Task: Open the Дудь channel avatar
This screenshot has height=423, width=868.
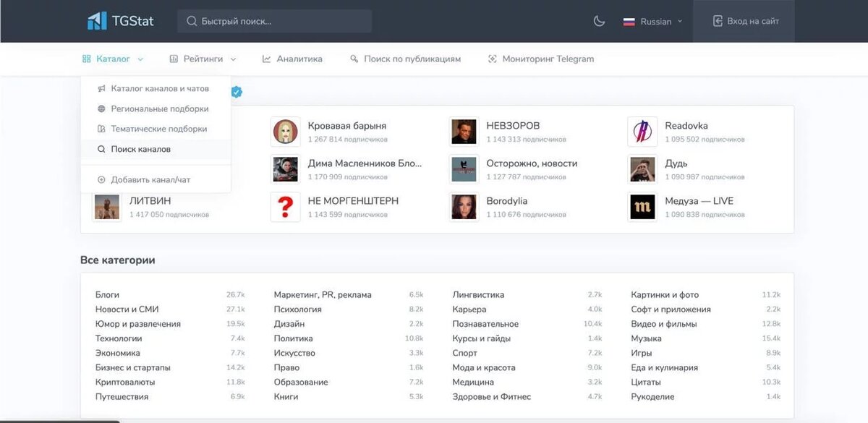Action: [x=642, y=169]
